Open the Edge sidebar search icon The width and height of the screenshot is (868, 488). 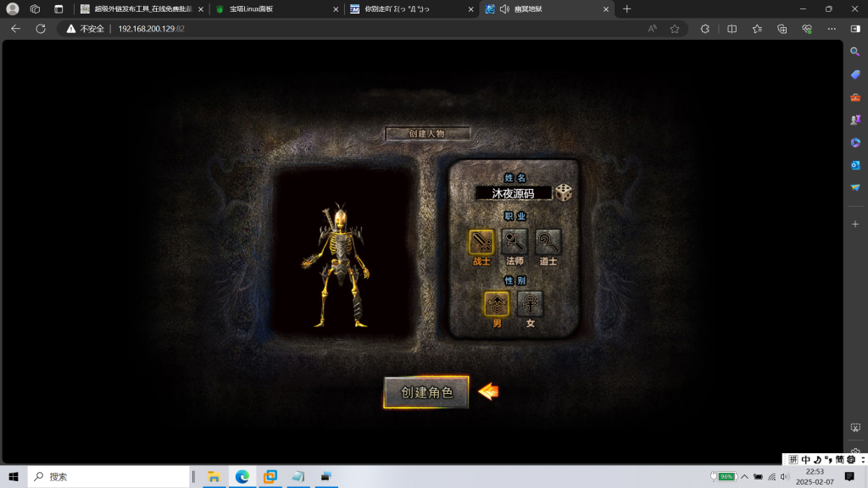pyautogui.click(x=855, y=52)
